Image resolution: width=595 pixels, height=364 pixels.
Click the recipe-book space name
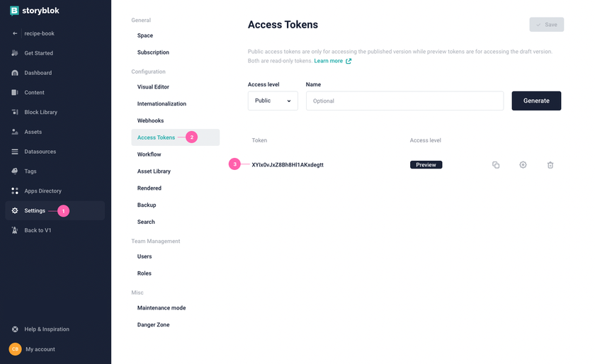39,33
